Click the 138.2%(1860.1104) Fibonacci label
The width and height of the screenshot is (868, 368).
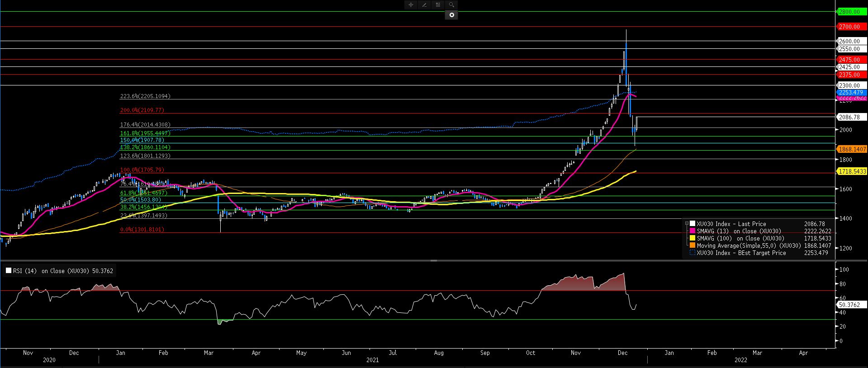pos(145,147)
